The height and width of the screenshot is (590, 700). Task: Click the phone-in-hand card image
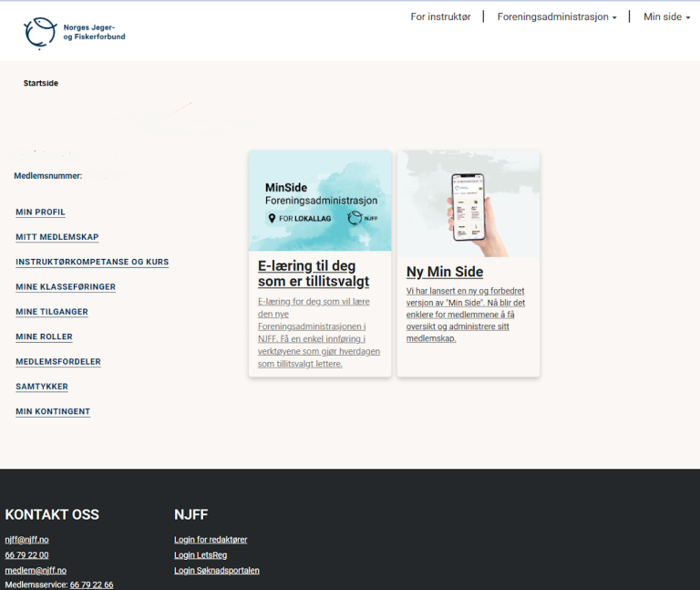coord(468,203)
